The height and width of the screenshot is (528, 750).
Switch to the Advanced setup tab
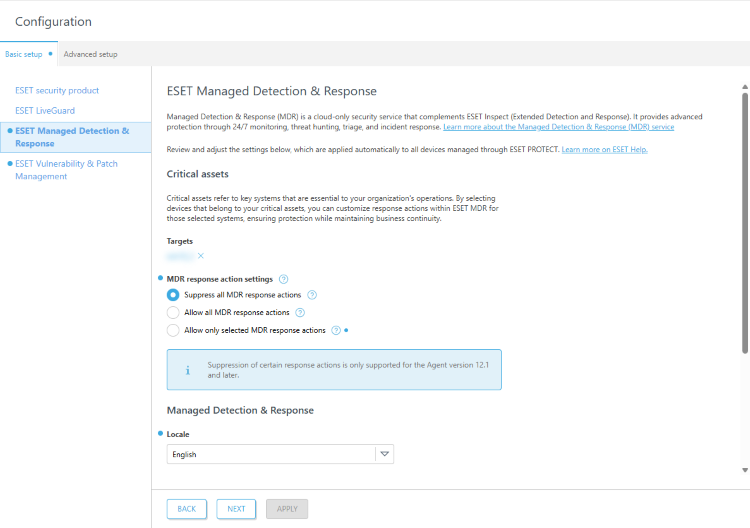(90, 54)
